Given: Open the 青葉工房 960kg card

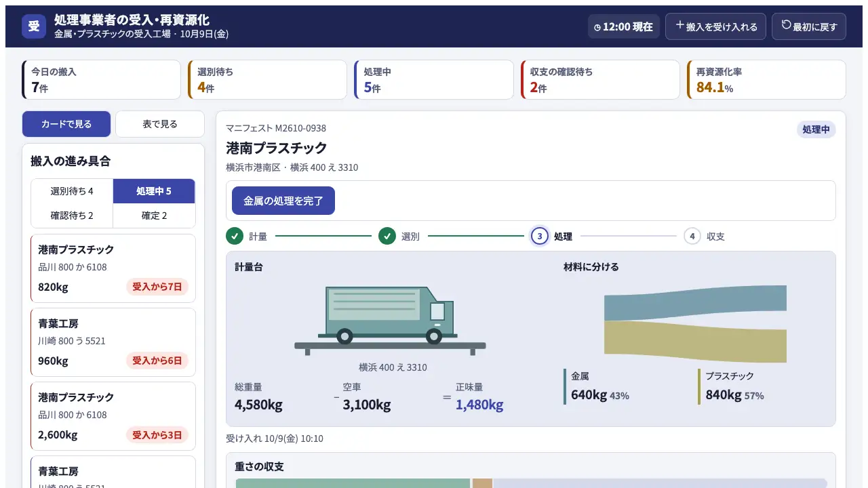Looking at the screenshot, I should point(113,342).
